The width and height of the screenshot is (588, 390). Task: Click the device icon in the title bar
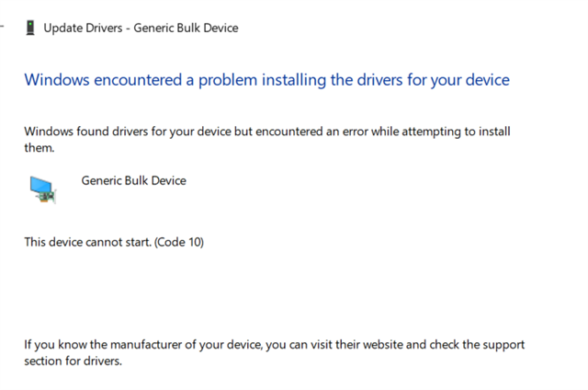(31, 28)
